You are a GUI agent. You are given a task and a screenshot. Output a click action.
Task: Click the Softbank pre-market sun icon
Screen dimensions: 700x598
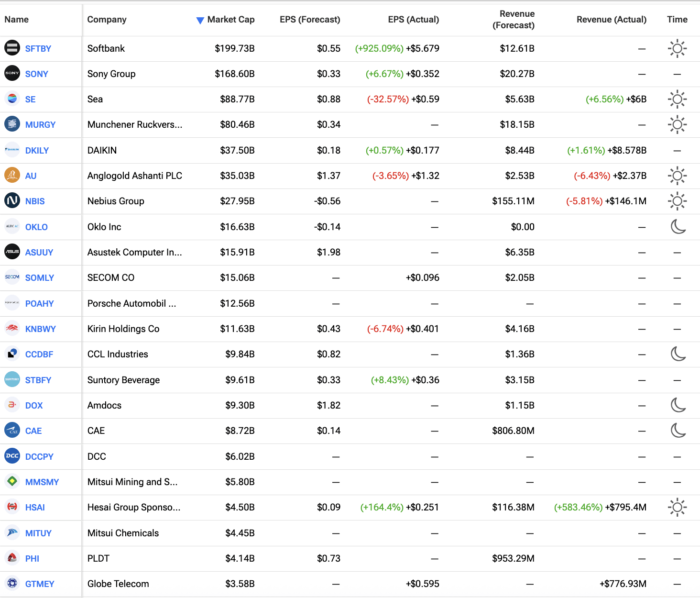(x=677, y=48)
